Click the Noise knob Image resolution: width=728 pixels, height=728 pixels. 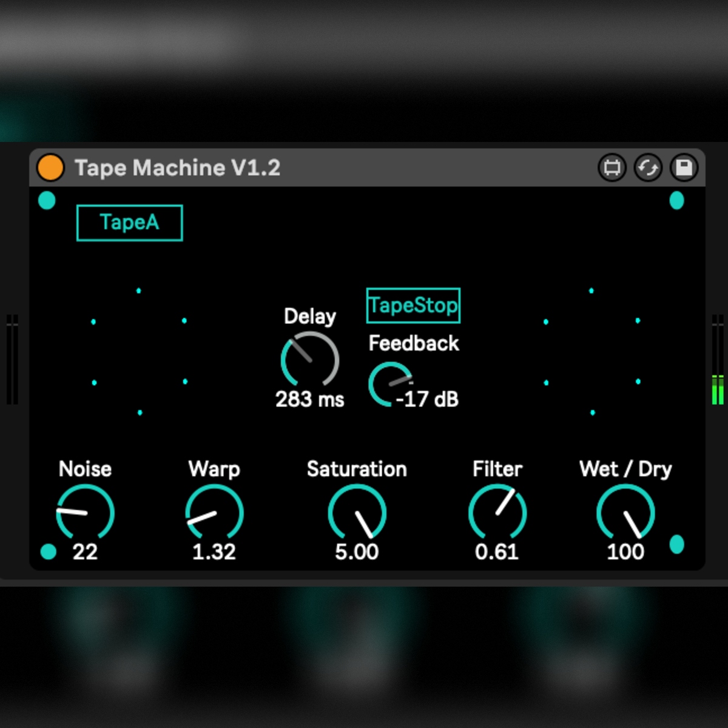[85, 512]
